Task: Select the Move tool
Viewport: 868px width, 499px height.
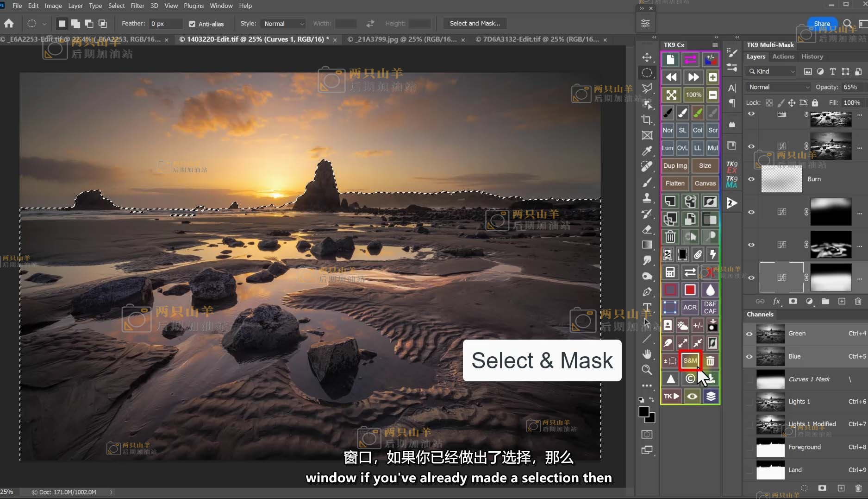Action: point(647,57)
